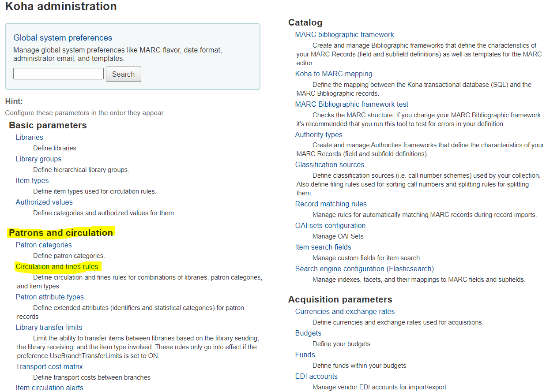Open the Item types link
546x392 pixels.
coord(32,181)
